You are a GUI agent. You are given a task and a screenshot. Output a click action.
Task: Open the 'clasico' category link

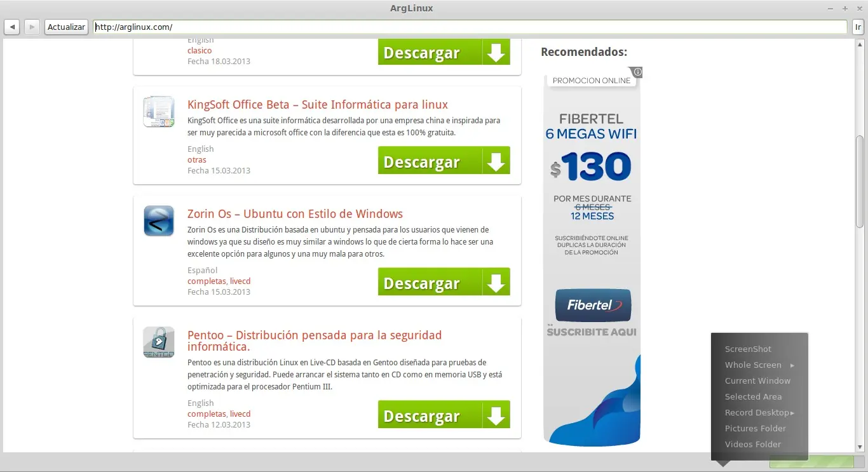coord(200,51)
